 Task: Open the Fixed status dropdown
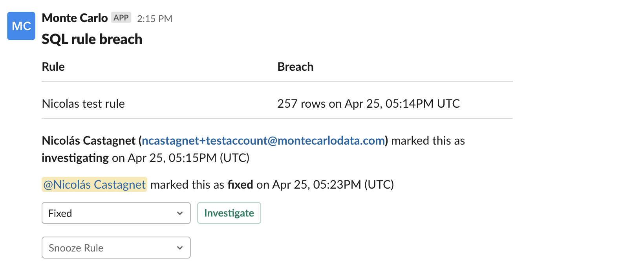pyautogui.click(x=116, y=213)
